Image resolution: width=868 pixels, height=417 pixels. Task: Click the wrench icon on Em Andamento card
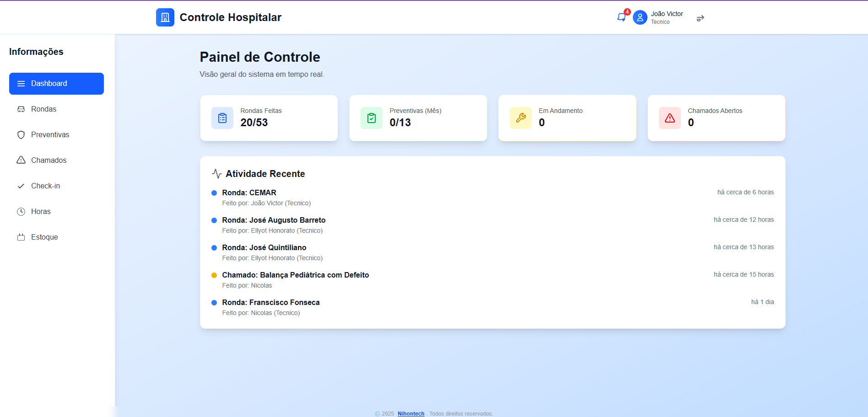tap(520, 118)
